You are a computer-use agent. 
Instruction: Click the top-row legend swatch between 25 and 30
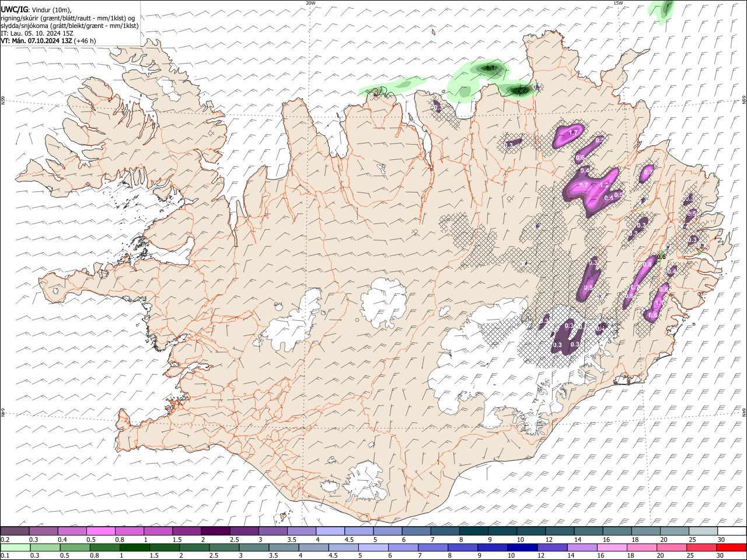(x=703, y=531)
